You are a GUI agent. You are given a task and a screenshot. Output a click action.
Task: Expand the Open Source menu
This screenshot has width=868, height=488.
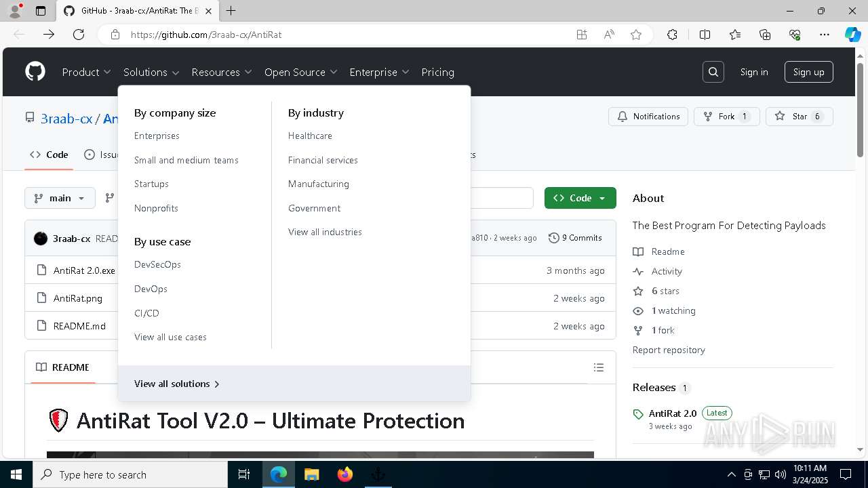click(x=300, y=72)
